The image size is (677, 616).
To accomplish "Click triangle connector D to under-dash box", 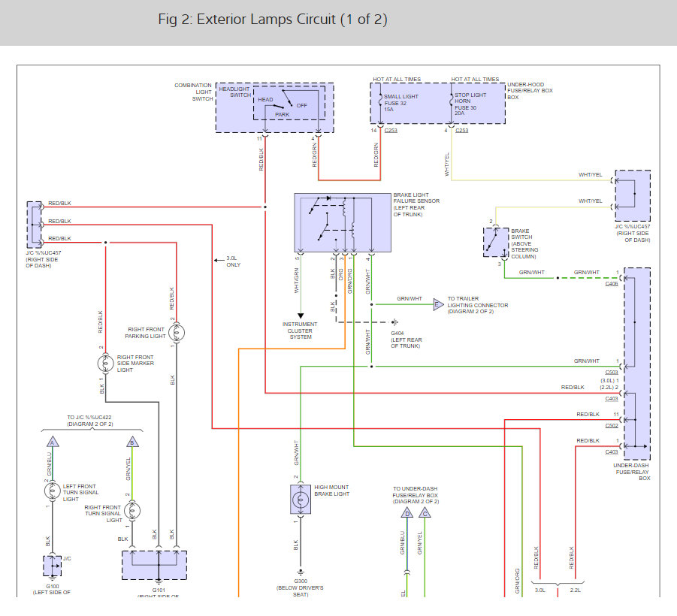I will tap(407, 513).
